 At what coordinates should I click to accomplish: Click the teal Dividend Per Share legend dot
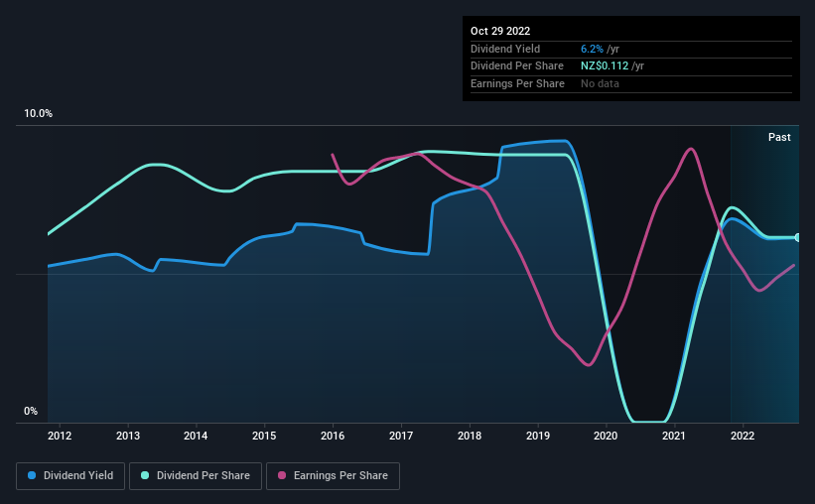[x=145, y=475]
